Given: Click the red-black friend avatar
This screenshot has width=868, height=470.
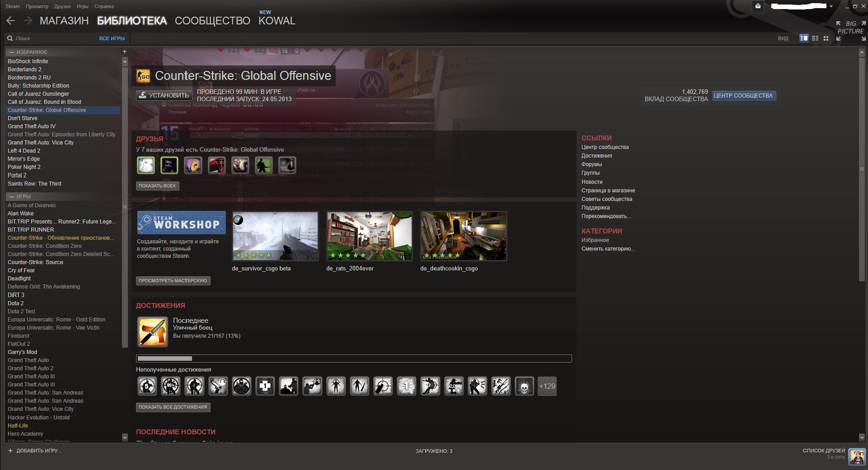Looking at the screenshot, I should tap(216, 165).
